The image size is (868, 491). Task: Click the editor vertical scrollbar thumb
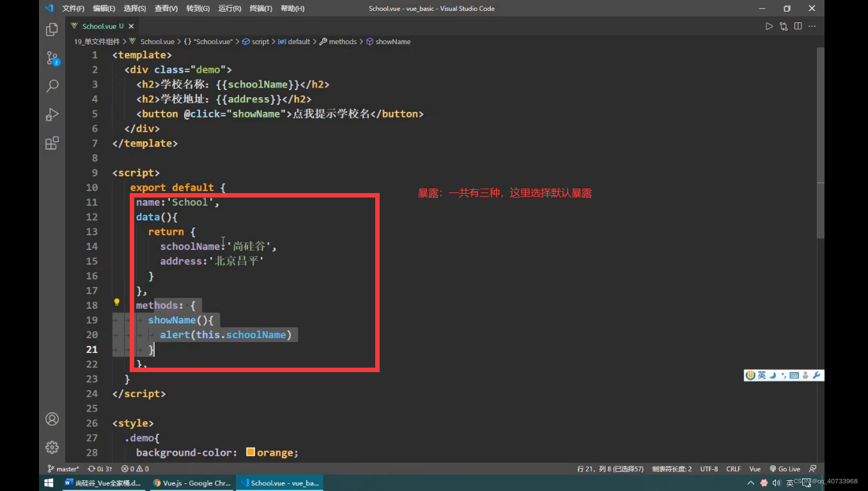[821, 144]
